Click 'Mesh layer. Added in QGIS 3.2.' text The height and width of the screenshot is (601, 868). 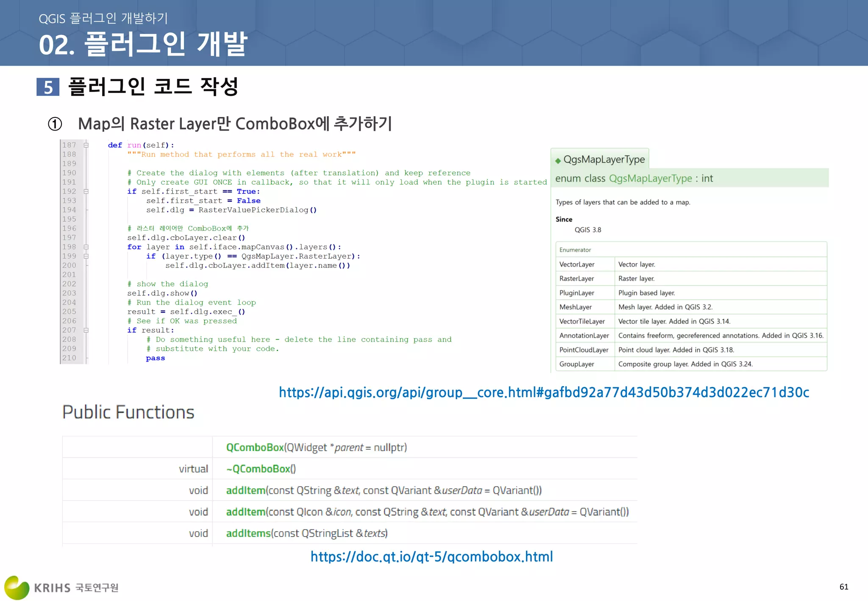[665, 307]
